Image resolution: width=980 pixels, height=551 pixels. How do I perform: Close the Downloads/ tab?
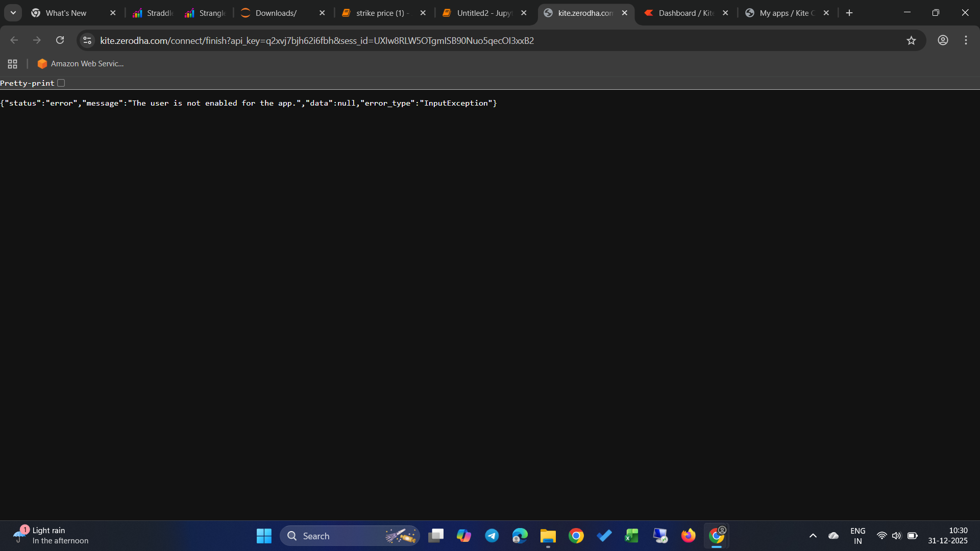pos(322,13)
